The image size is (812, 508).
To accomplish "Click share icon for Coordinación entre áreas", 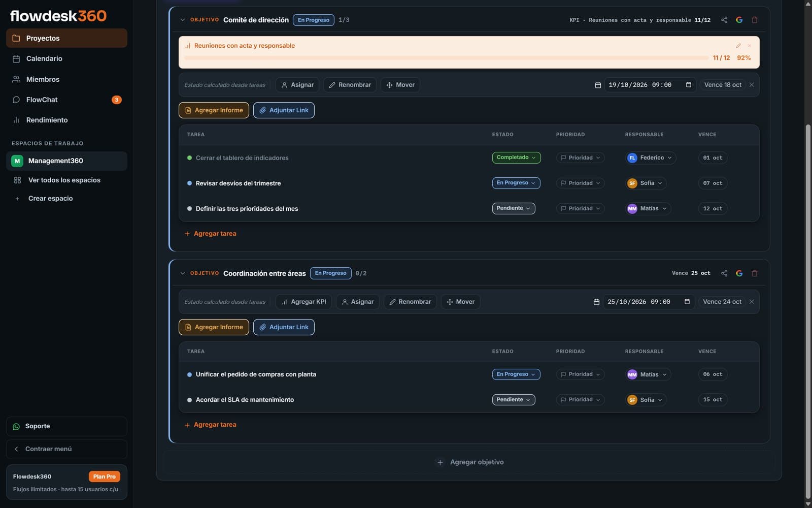I will (724, 273).
